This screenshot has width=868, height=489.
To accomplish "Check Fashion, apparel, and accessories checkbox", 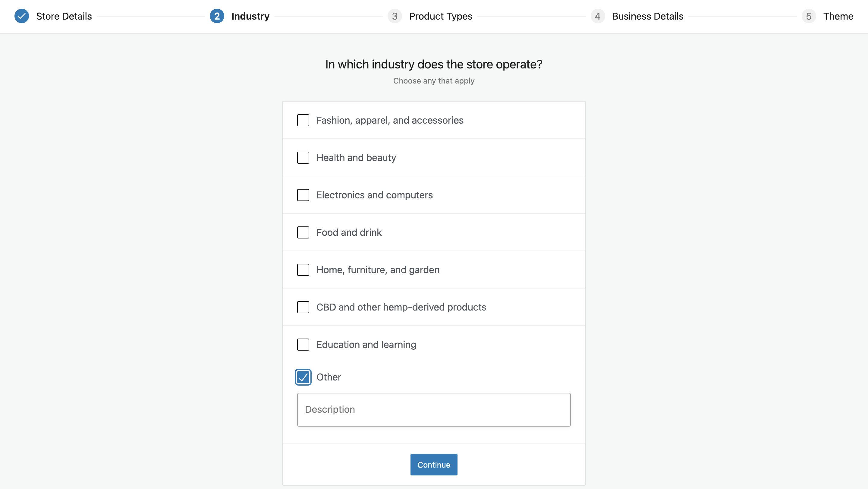I will point(303,120).
